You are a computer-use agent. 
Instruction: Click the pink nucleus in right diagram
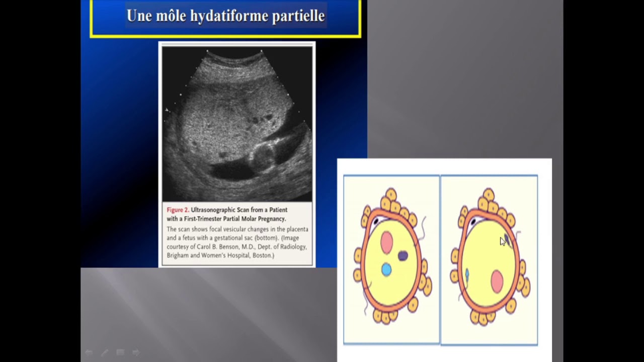497,282
